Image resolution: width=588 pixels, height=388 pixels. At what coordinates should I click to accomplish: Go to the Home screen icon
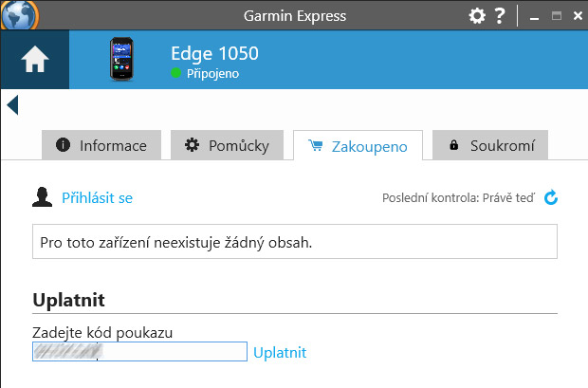[35, 59]
